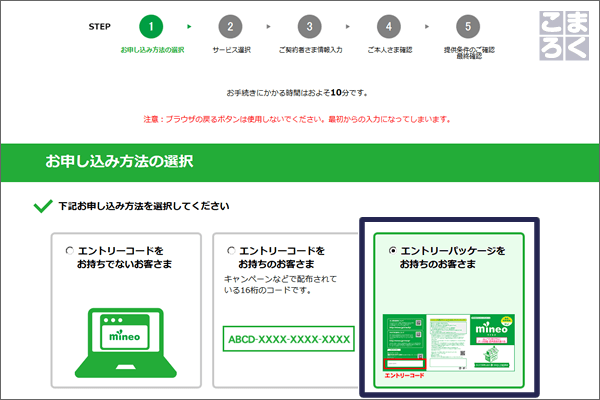Screen dimensions: 600x400
Task: Select radio エントリーパッケージをお持ちのお客さま
Action: pyautogui.click(x=392, y=250)
